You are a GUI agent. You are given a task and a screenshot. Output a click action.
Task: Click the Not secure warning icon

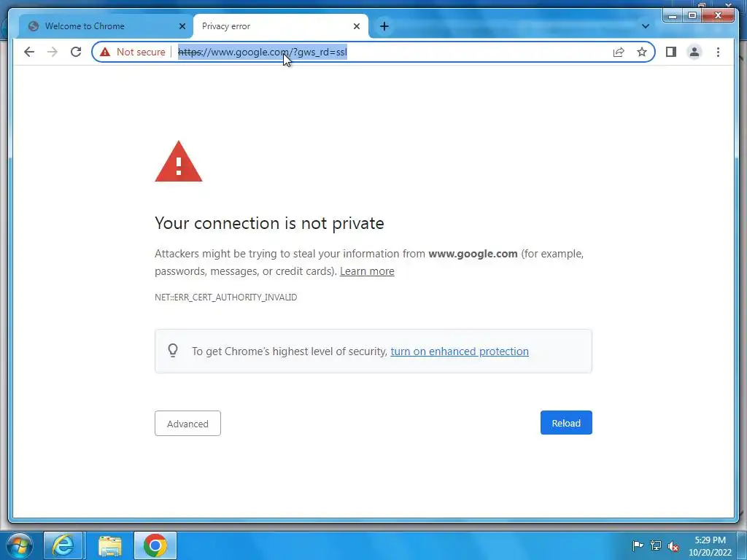pos(105,52)
